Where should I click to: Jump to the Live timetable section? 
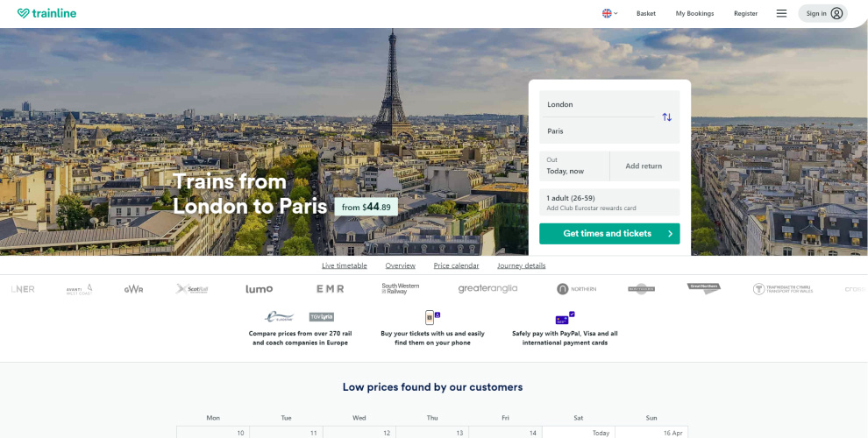click(x=345, y=265)
